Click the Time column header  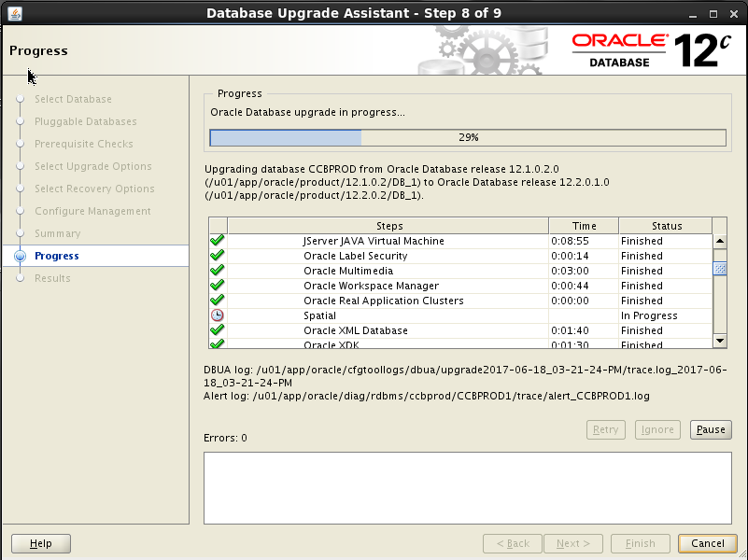tap(584, 226)
